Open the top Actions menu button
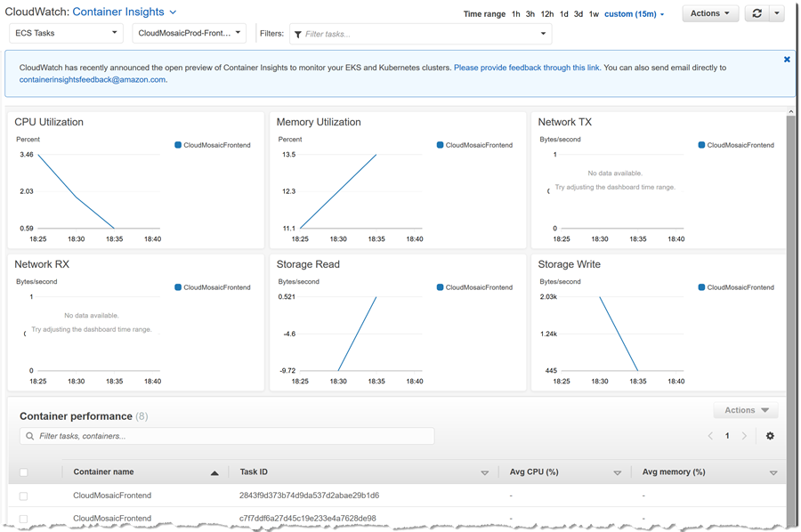The height and width of the screenshot is (532, 801). 710,13
